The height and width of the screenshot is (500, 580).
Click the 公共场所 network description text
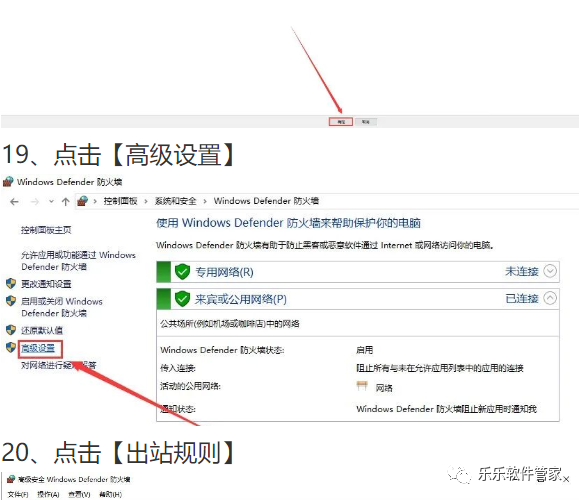(230, 324)
